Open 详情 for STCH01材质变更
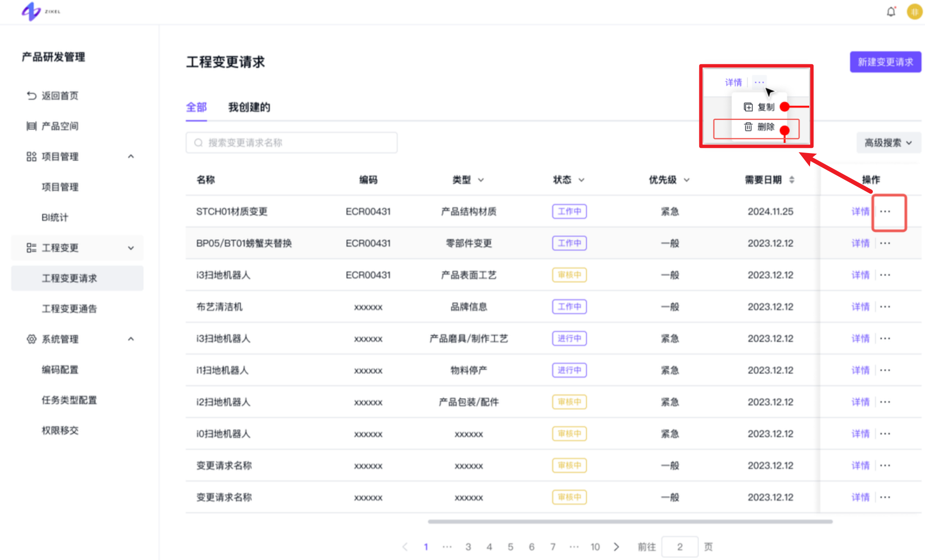This screenshot has width=925, height=560. tap(861, 212)
